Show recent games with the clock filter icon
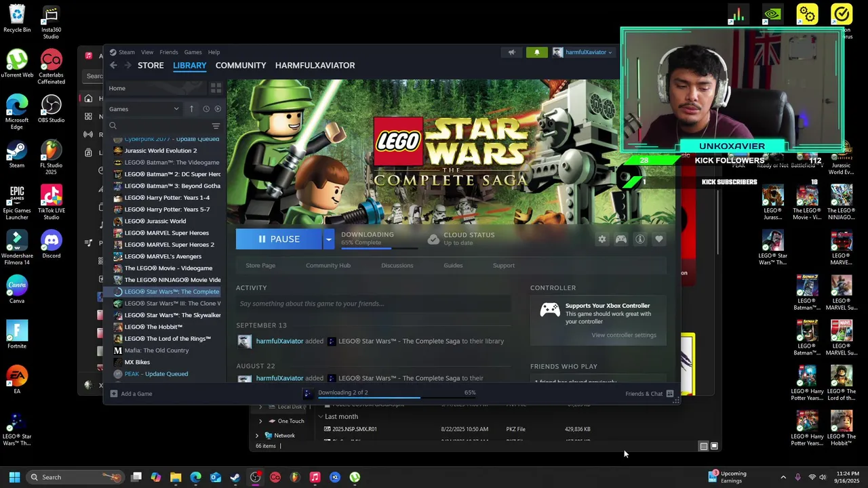Screen dimensions: 868x488 (x=206, y=109)
